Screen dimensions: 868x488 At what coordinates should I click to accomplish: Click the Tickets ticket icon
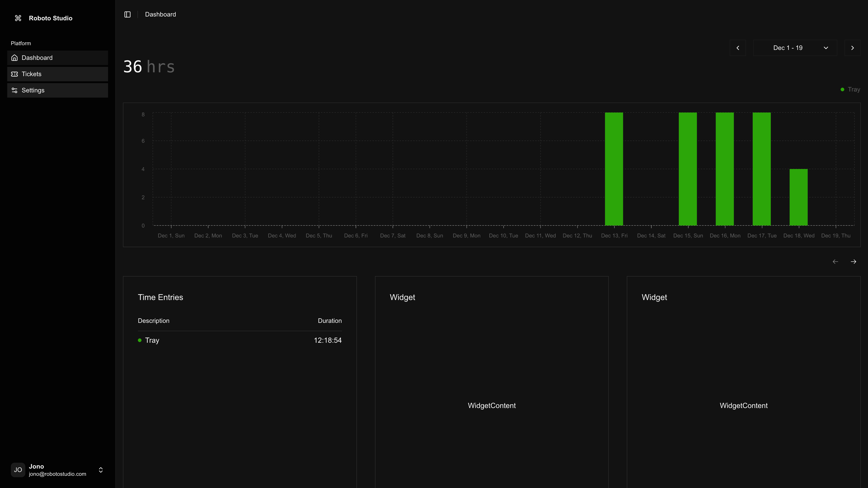[x=14, y=74]
